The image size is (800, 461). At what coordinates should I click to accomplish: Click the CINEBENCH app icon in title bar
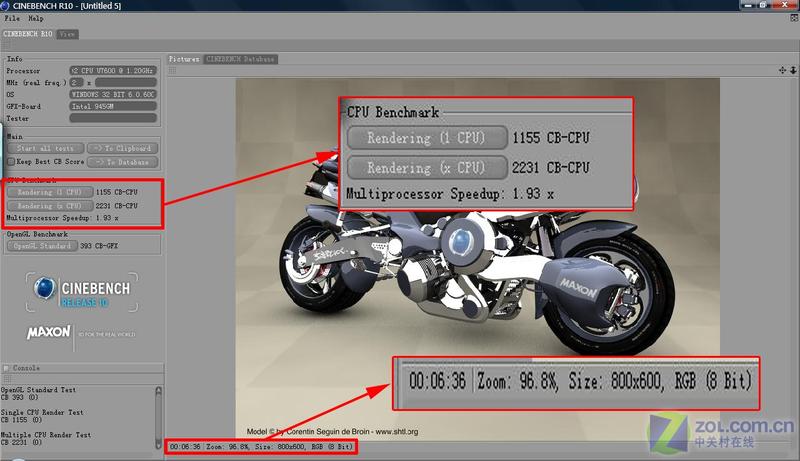5,6
